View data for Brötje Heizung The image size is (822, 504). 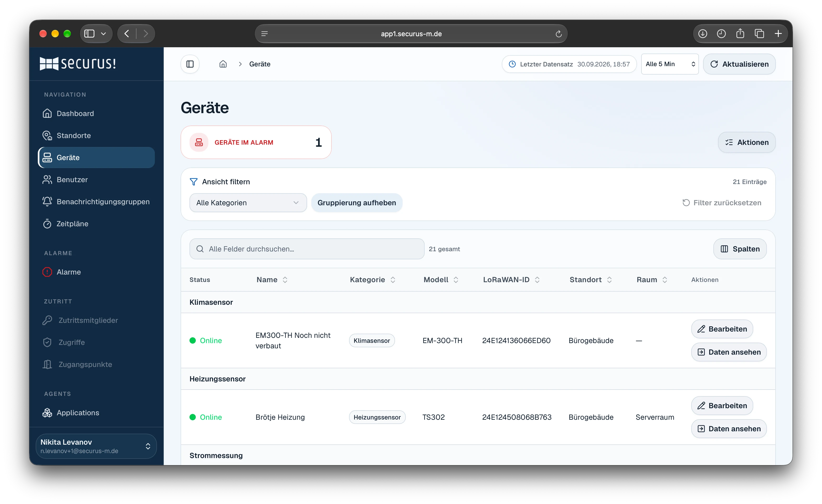(729, 429)
